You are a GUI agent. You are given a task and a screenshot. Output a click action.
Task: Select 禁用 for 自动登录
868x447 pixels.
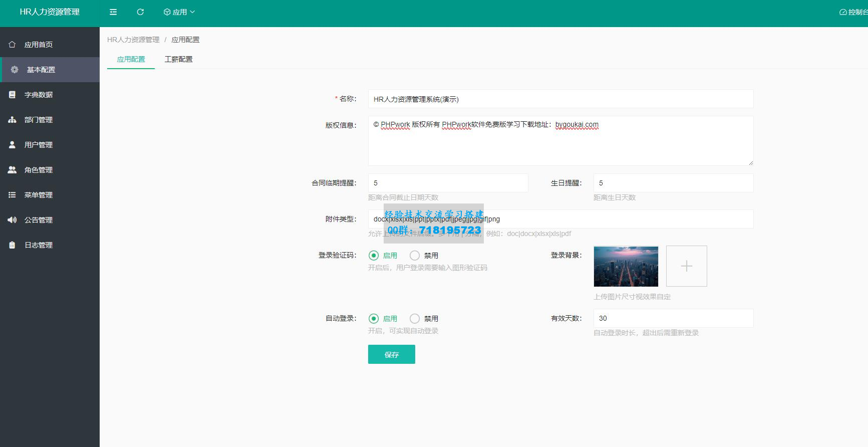(x=415, y=319)
